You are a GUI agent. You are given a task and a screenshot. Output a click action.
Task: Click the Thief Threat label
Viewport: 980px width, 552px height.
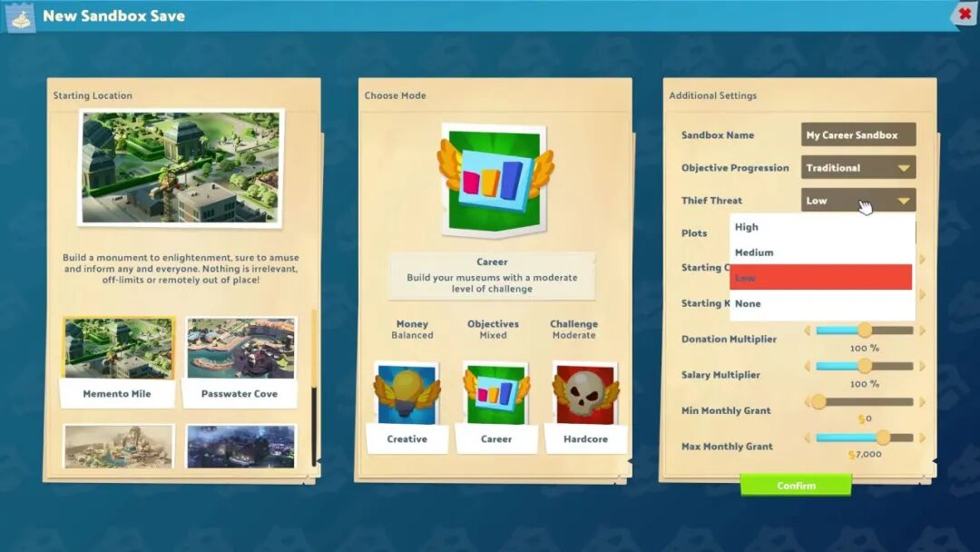(712, 201)
